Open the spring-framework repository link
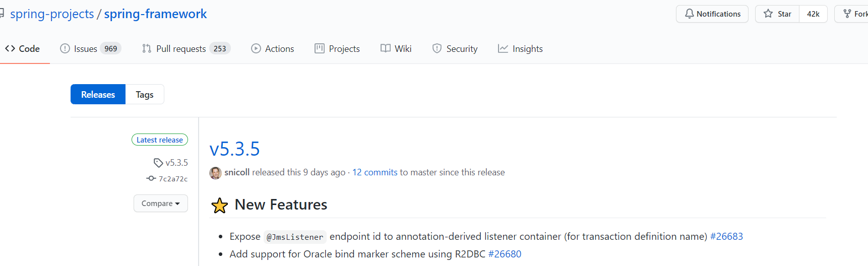Viewport: 868px width, 266px height. pos(155,14)
